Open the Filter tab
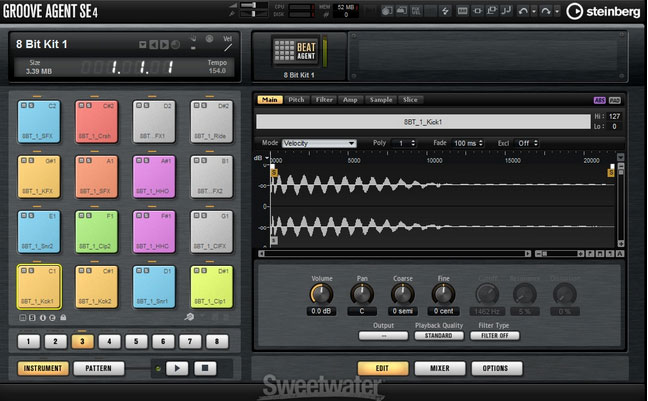Image resolution: width=648 pixels, height=401 pixels. point(324,100)
